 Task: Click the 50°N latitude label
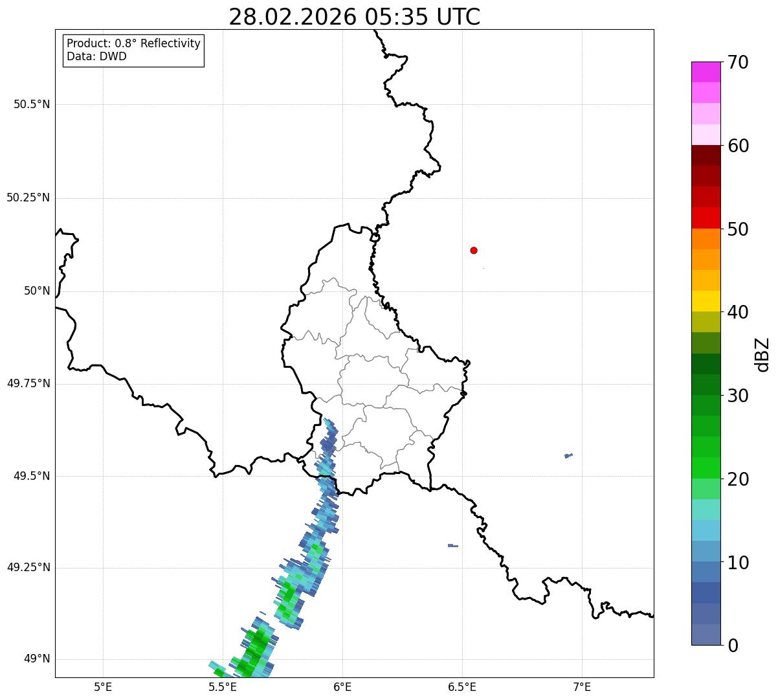37,291
